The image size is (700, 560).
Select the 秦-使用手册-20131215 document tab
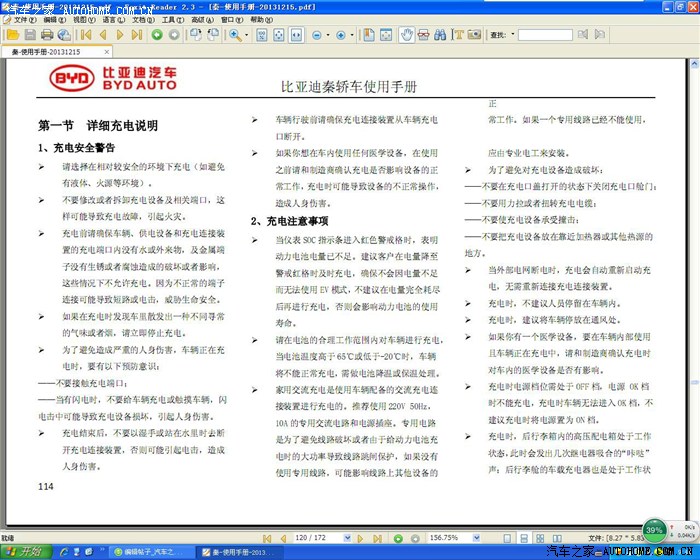coord(46,51)
